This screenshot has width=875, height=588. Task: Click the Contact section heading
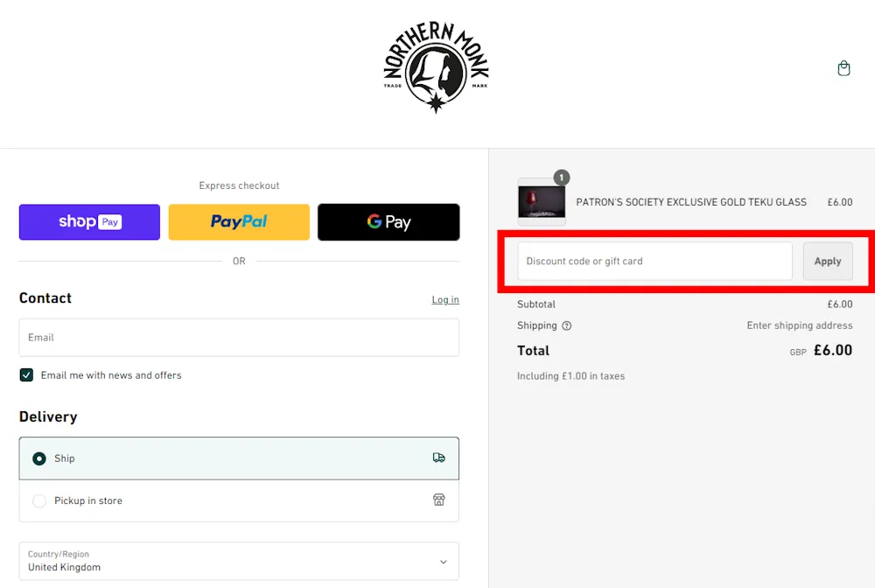coord(45,297)
